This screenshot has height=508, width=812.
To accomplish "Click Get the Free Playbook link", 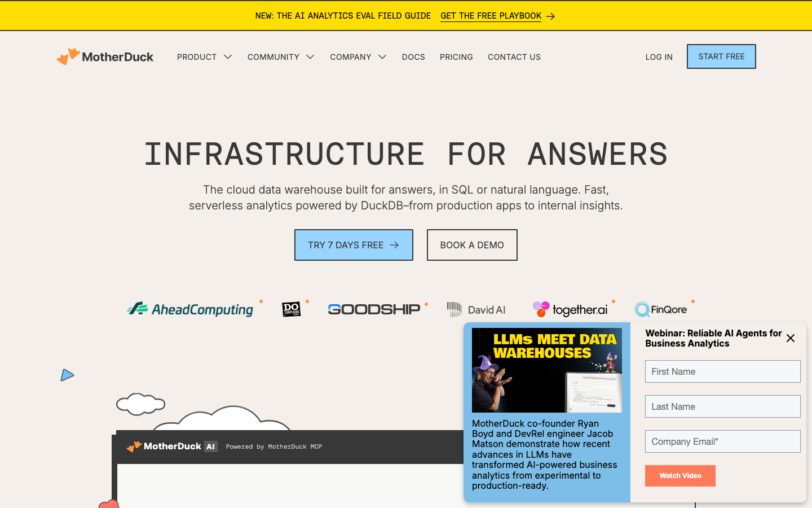I will point(491,16).
